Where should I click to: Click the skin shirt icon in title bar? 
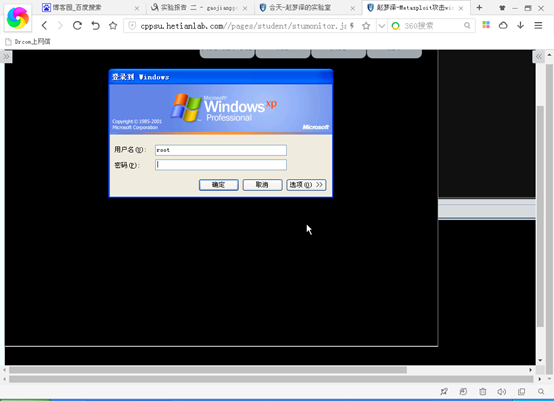(502, 8)
